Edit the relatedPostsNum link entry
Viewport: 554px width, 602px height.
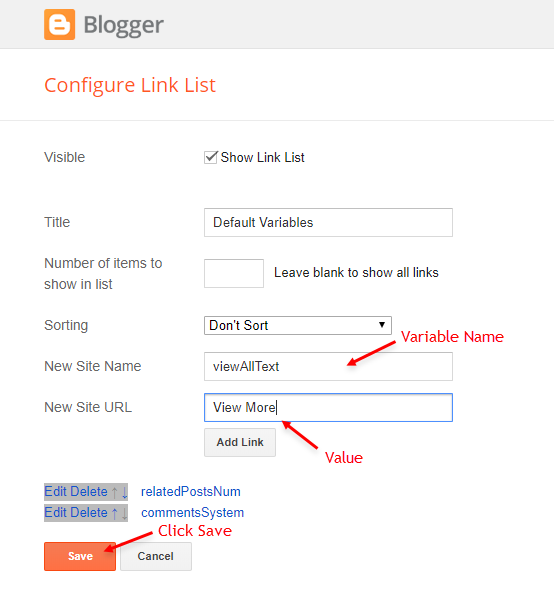click(56, 492)
